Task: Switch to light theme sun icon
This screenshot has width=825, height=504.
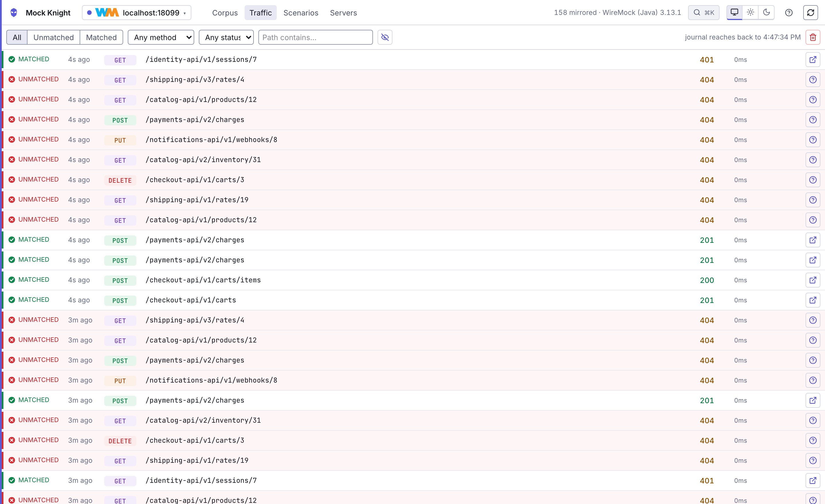Action: 750,13
